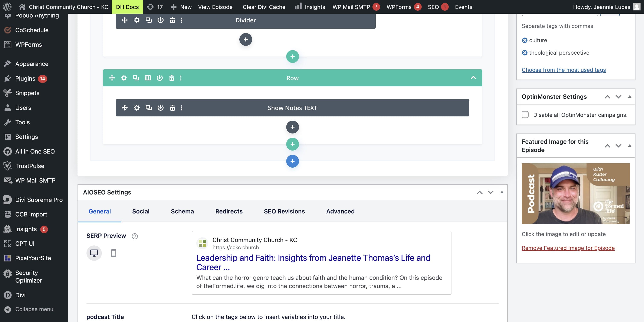The width and height of the screenshot is (644, 322).
Task: Click the New plus in admin bar
Action: click(x=181, y=7)
